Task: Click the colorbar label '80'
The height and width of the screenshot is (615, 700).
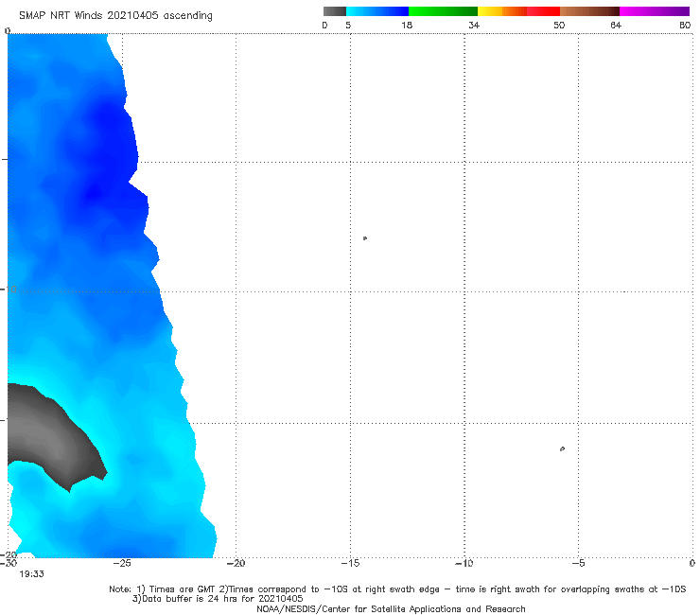Action: click(x=685, y=25)
